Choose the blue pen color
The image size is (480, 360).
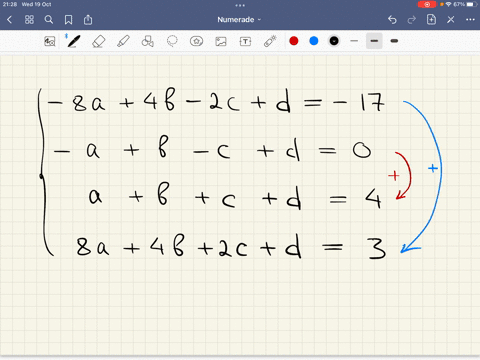tap(314, 41)
